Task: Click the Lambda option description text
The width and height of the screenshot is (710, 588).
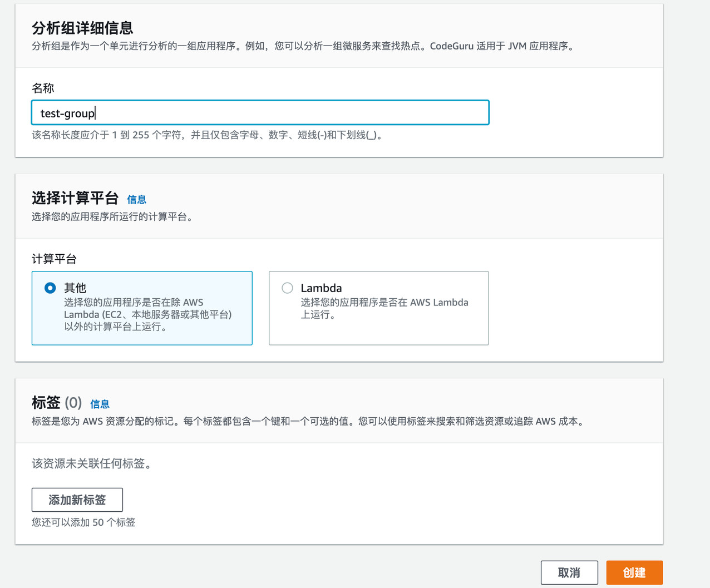Action: tap(384, 309)
